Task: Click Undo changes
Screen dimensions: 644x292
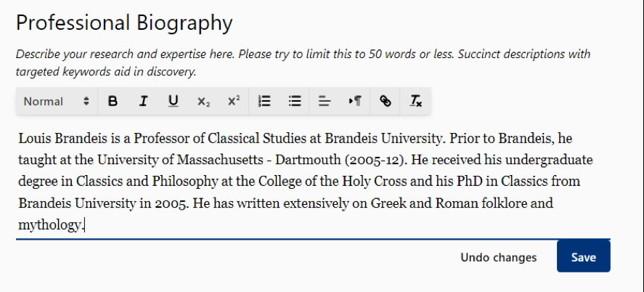Action: point(498,258)
